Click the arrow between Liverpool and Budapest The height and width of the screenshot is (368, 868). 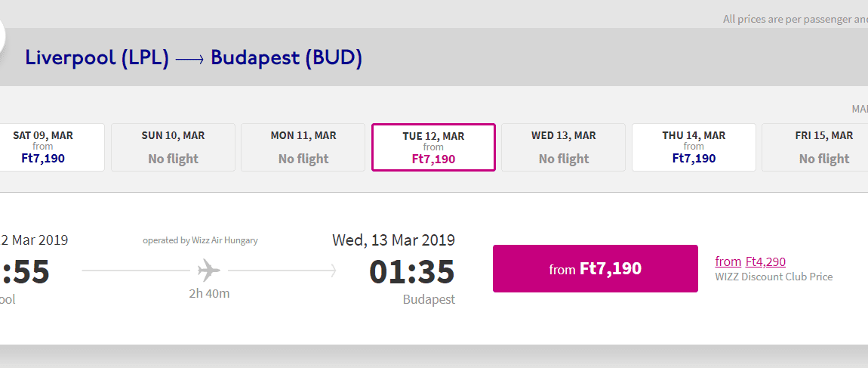(190, 59)
